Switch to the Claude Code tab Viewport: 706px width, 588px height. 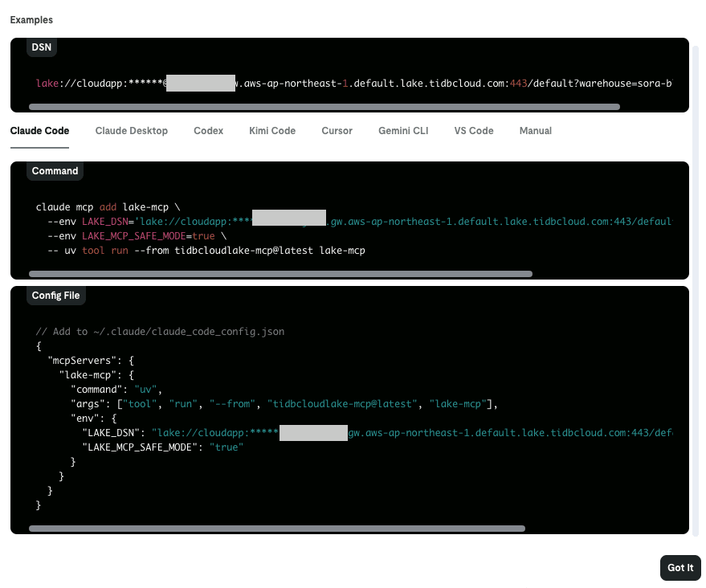click(39, 131)
